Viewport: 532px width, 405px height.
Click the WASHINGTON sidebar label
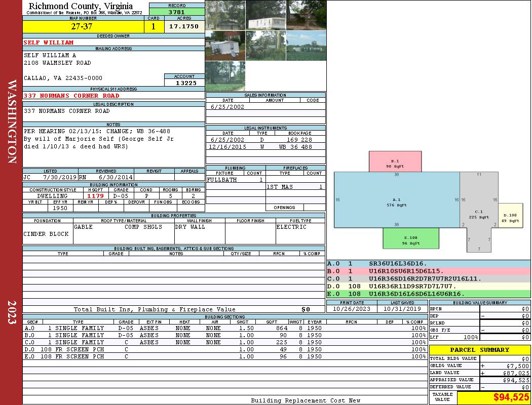point(12,121)
